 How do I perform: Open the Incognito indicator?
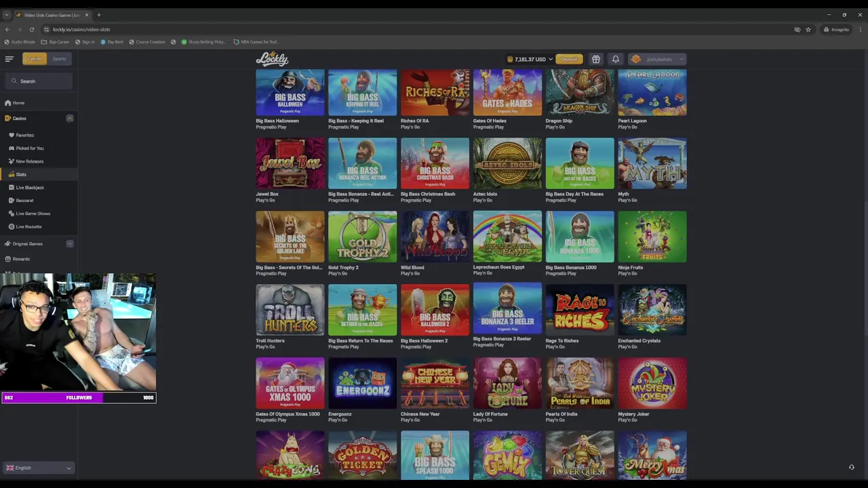836,29
